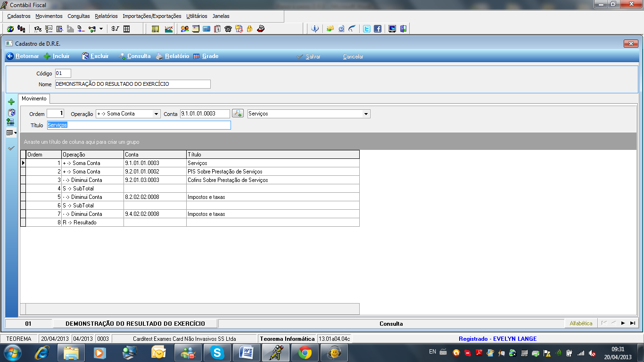Click the Grade button

coord(206,56)
